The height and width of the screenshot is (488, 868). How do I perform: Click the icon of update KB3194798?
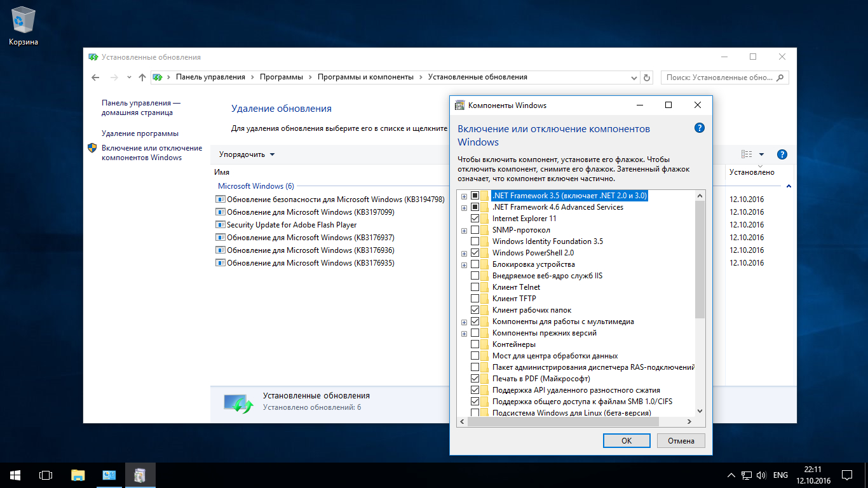tap(220, 199)
